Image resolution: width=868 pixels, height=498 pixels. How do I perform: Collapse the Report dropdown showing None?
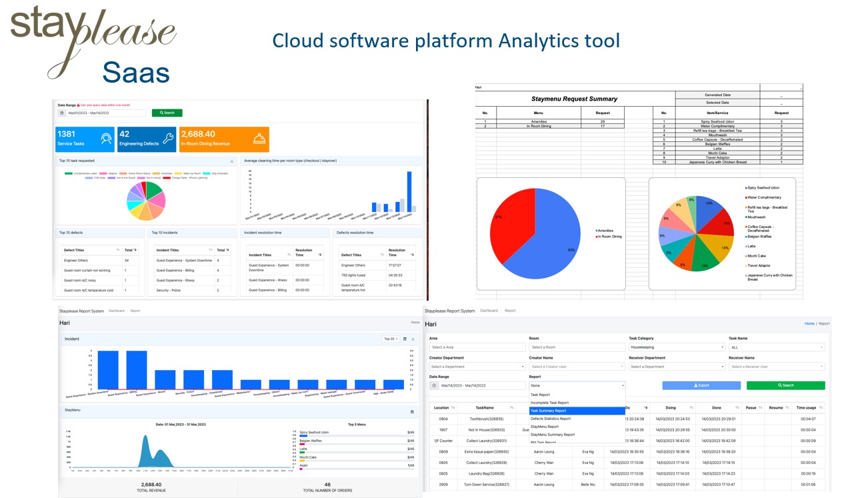point(577,385)
